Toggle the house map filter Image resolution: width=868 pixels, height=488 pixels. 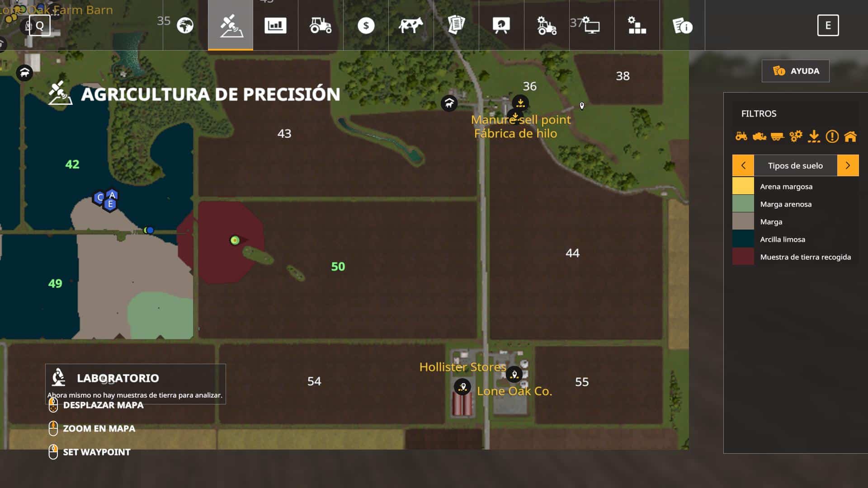pos(850,136)
